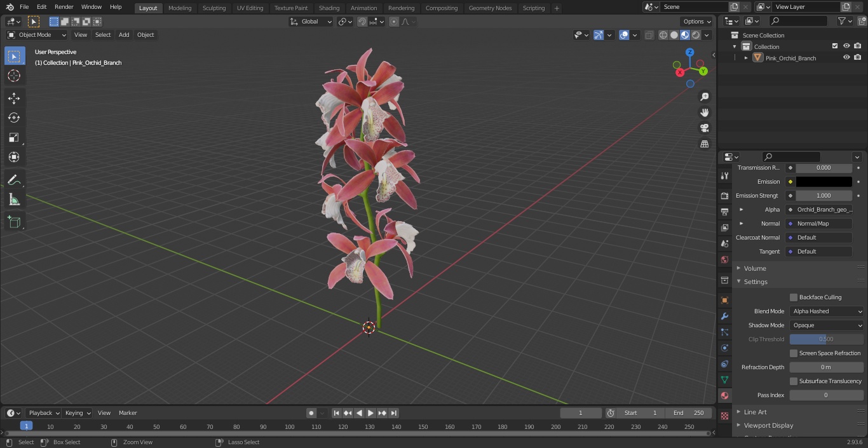Open Playback dropdown in timeline
This screenshot has width=868, height=448.
pos(44,413)
